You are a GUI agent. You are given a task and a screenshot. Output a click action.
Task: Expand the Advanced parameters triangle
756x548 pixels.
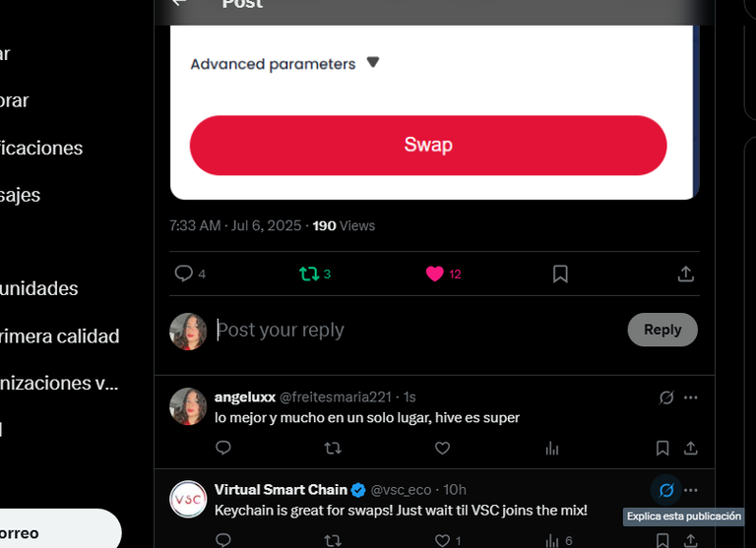coord(373,62)
